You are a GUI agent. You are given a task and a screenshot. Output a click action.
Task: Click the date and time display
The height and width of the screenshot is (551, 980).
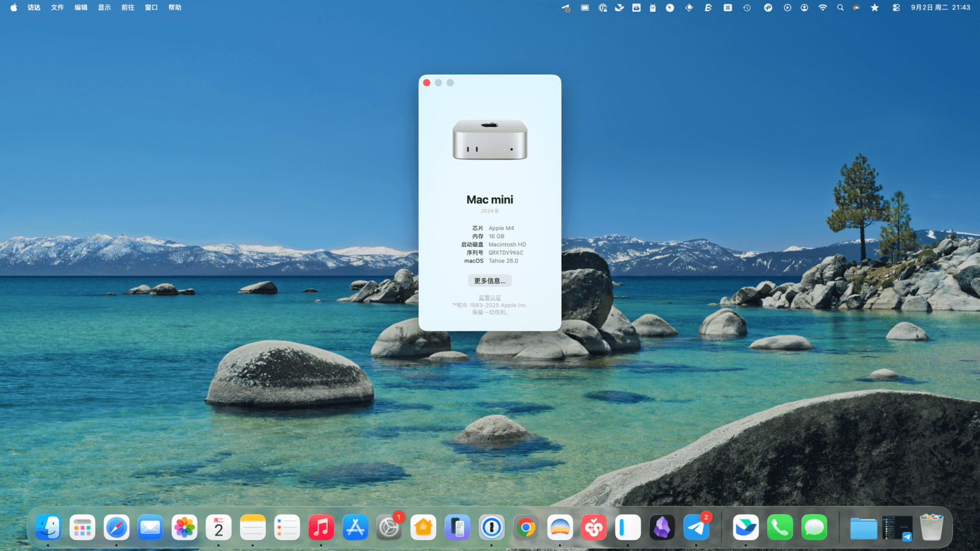(x=940, y=8)
